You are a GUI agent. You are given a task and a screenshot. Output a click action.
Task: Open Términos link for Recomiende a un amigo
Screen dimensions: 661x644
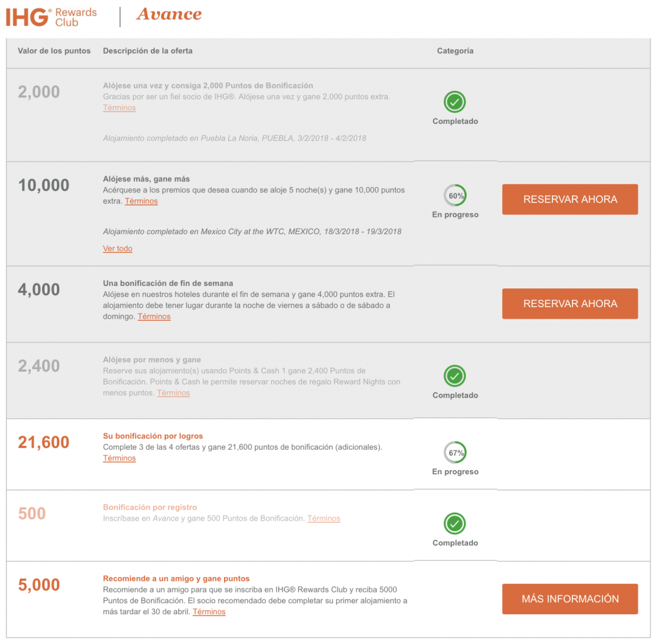tap(209, 612)
